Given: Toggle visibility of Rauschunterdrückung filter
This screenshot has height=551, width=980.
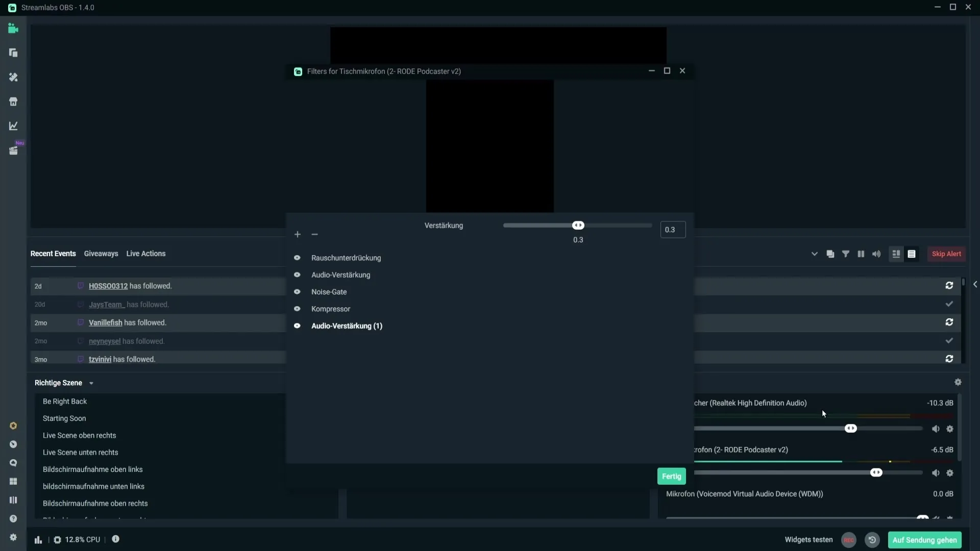Looking at the screenshot, I should tap(298, 258).
